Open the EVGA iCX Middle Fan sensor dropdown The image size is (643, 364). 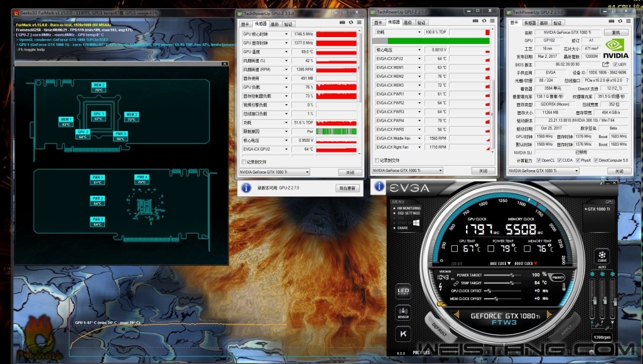(419, 138)
